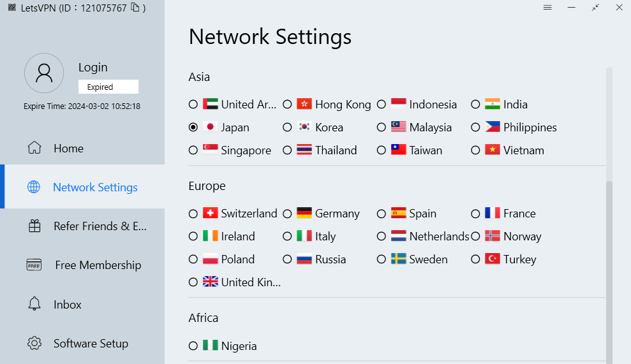Shrink window with compact mode arrows icon
The width and height of the screenshot is (631, 364).
(595, 8)
